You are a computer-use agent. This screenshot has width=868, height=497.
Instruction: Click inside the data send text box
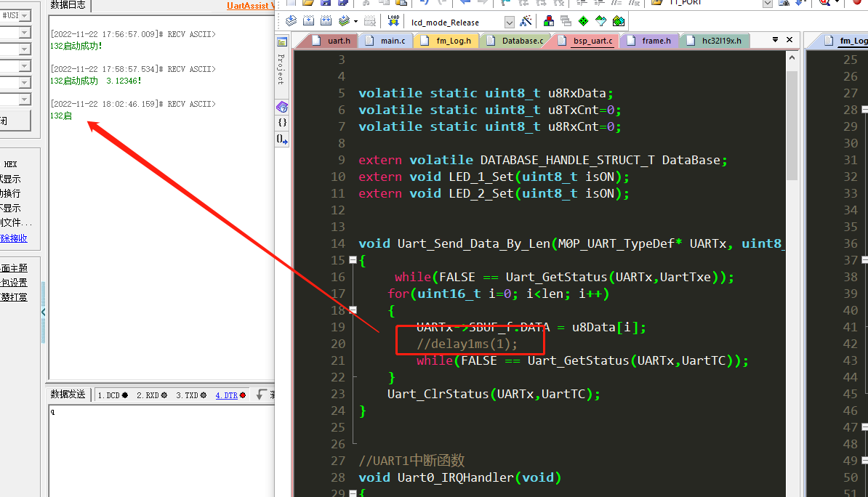(x=160, y=450)
